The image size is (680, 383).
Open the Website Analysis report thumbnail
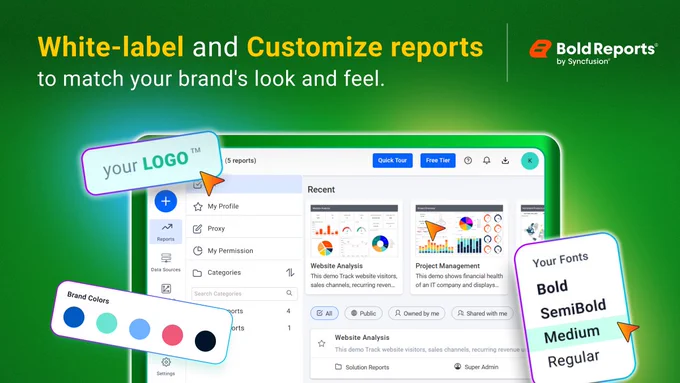[x=354, y=231]
